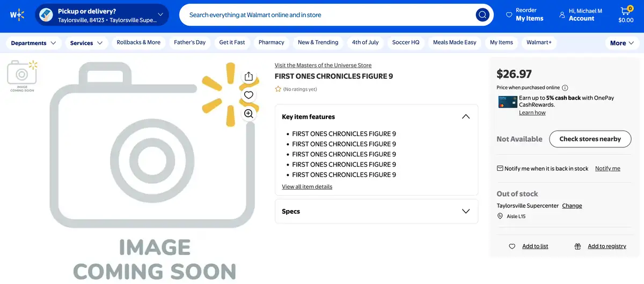Click into the Walmart search field

(x=327, y=15)
